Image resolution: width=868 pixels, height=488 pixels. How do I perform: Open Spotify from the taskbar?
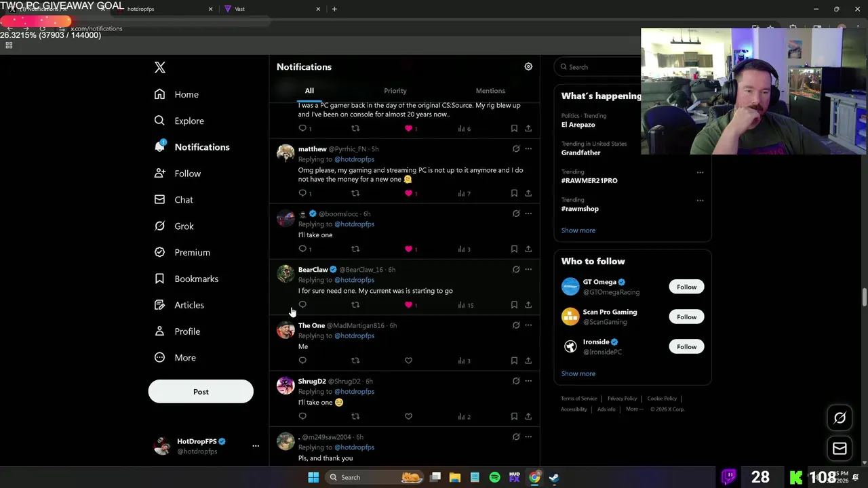(x=494, y=477)
